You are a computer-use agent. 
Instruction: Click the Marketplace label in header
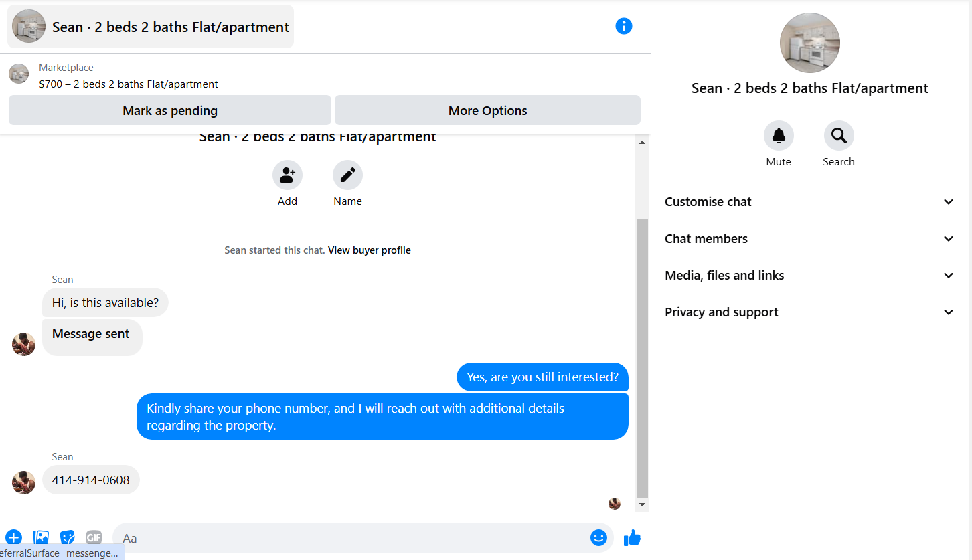tap(66, 68)
